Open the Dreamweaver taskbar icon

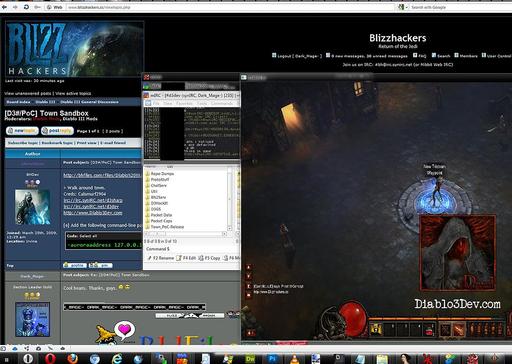pyautogui.click(x=250, y=359)
